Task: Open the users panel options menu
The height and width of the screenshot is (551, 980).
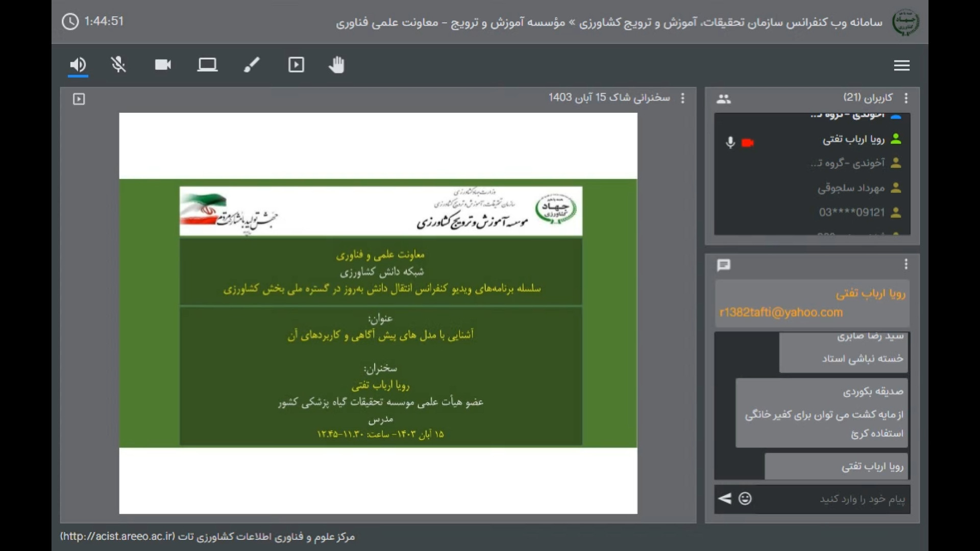Action: 906,98
